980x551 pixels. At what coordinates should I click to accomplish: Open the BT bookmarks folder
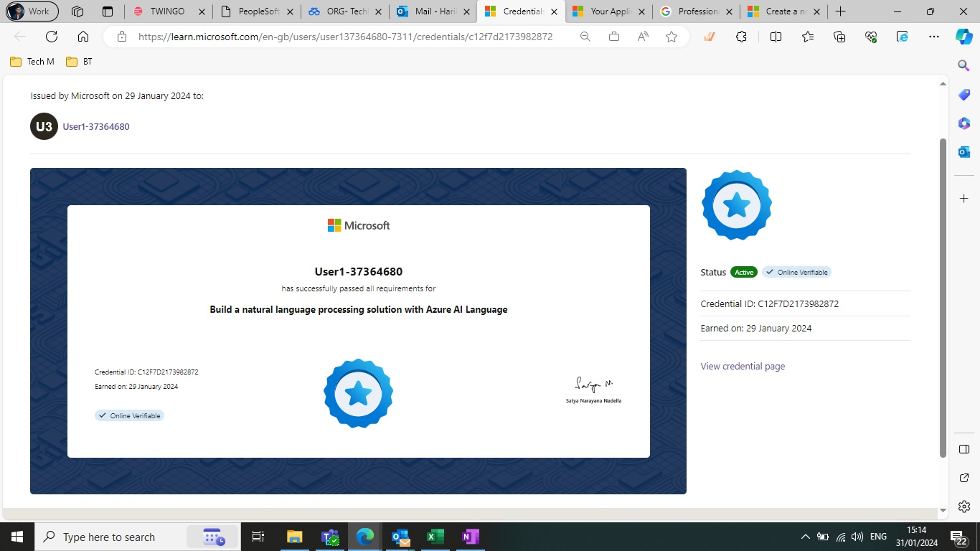click(x=79, y=62)
